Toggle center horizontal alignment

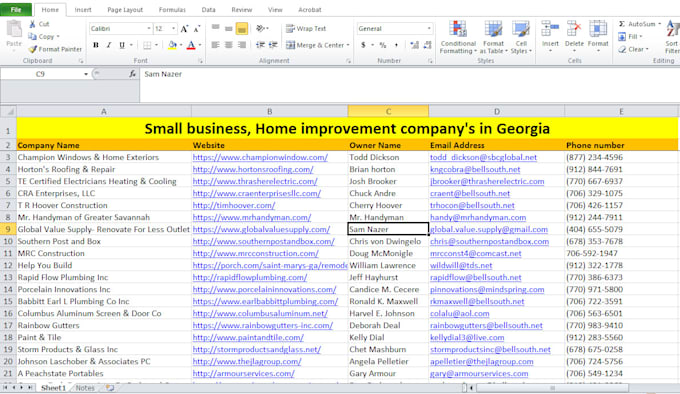coord(229,45)
